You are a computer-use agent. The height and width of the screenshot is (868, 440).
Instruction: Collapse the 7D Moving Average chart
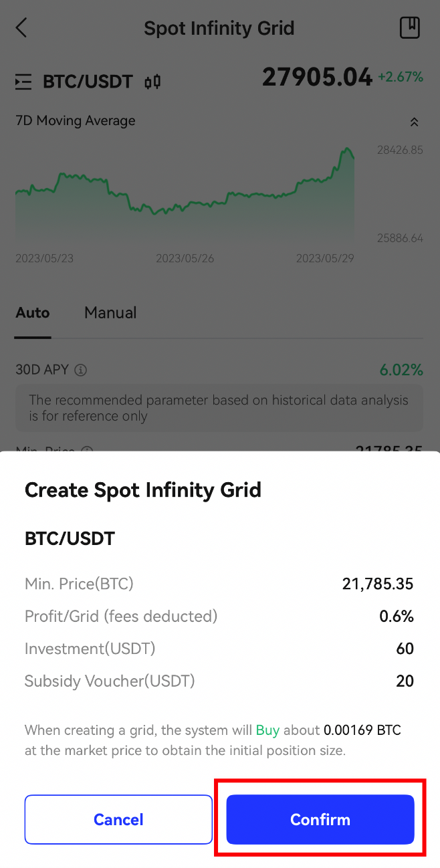point(414,122)
